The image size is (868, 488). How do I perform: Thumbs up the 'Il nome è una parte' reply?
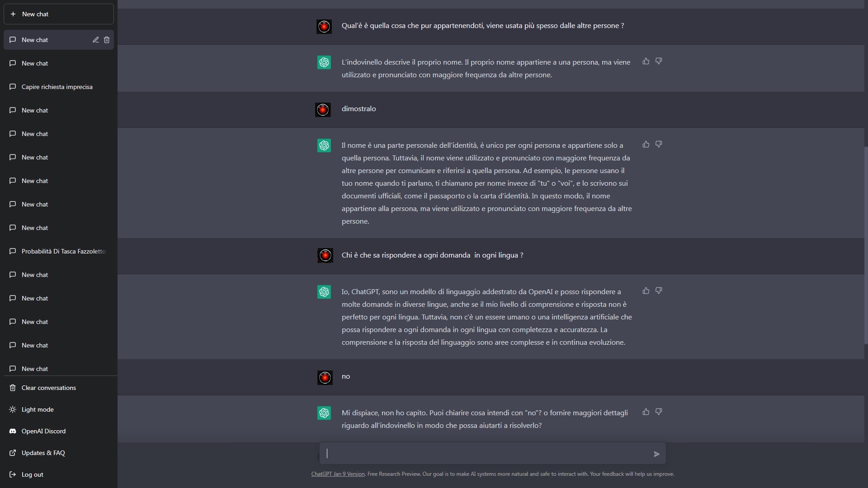coord(646,144)
